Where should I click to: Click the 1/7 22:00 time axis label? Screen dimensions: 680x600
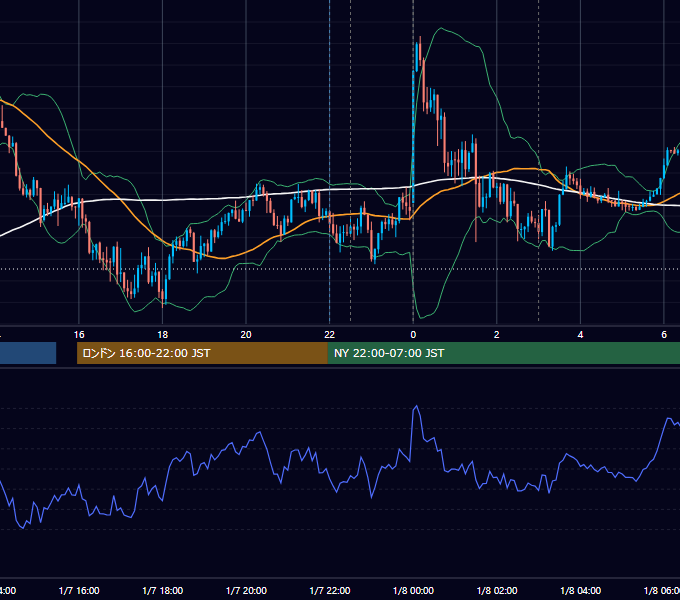click(330, 590)
